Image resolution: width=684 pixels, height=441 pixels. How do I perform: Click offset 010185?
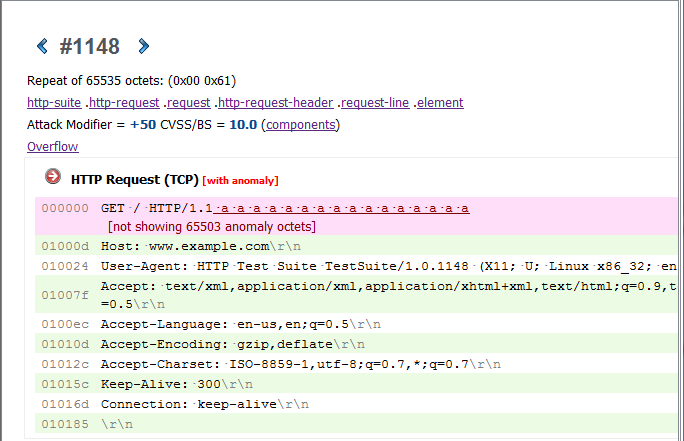tap(65, 424)
